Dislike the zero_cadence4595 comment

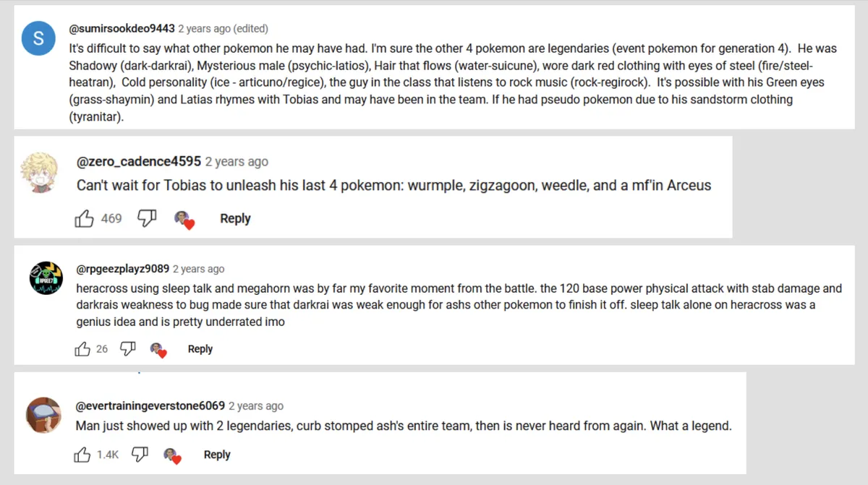[x=147, y=218]
